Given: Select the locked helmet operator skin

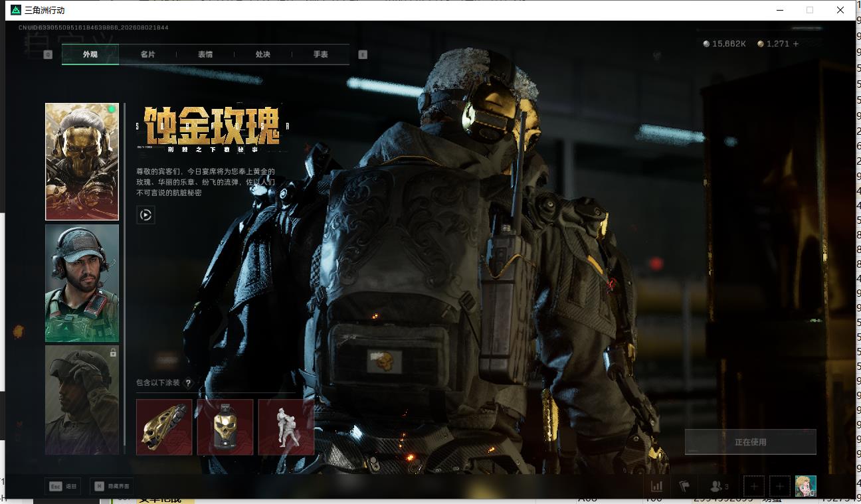Looking at the screenshot, I should point(82,400).
